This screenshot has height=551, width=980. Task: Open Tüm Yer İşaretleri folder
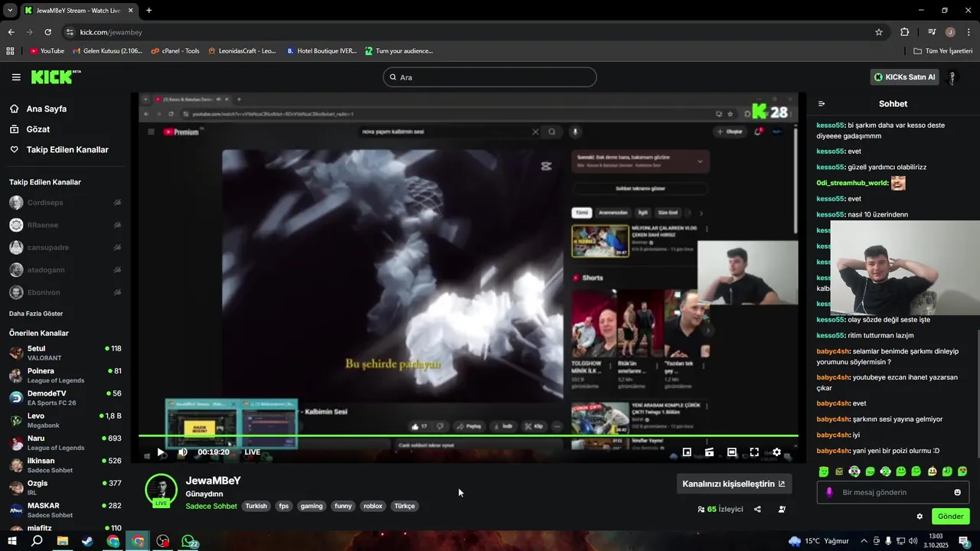click(x=943, y=51)
